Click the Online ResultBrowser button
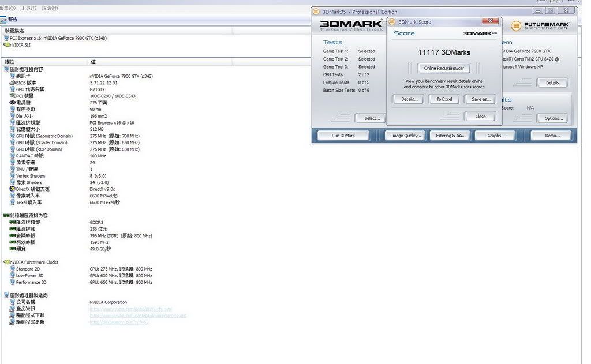 click(444, 69)
